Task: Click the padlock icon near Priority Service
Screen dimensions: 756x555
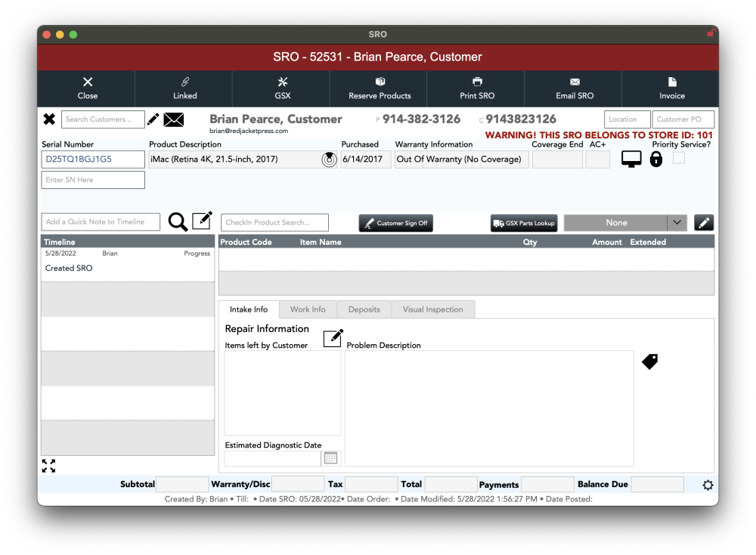Action: point(656,159)
